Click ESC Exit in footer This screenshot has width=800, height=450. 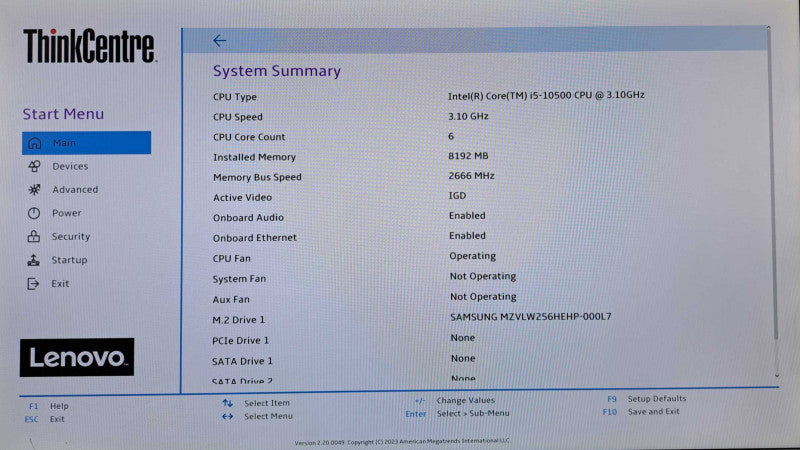coord(45,419)
